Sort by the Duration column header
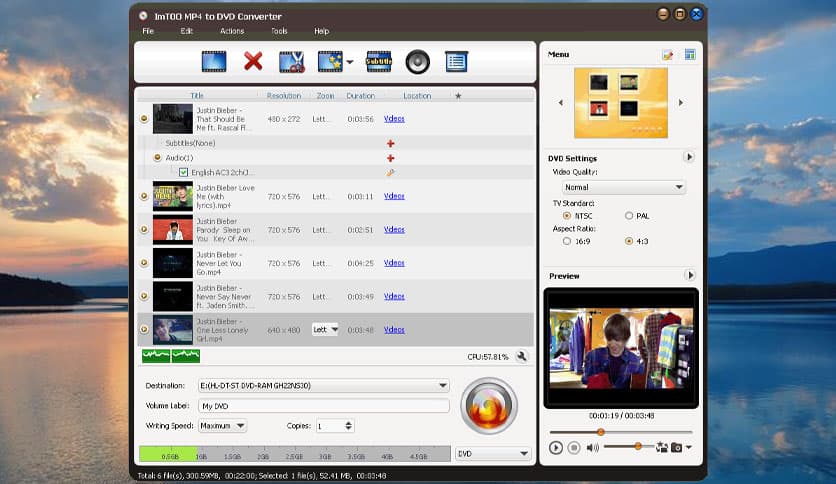Viewport: 836px width, 484px height. click(x=360, y=96)
